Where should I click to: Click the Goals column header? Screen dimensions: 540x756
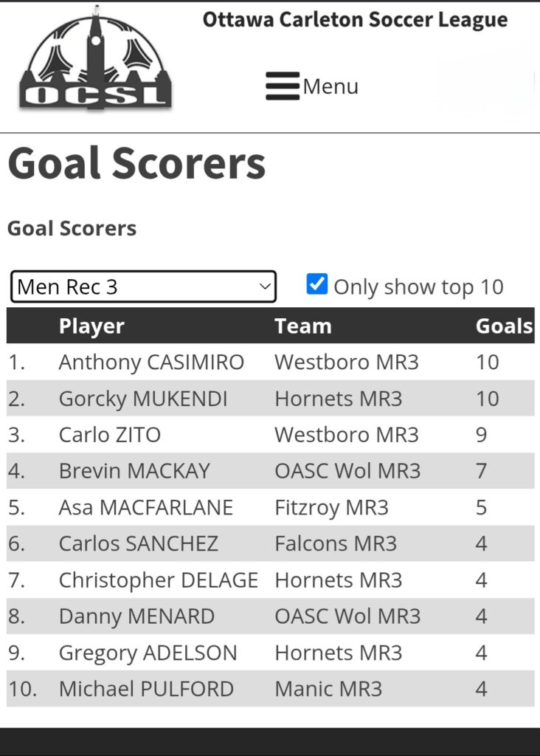click(505, 326)
